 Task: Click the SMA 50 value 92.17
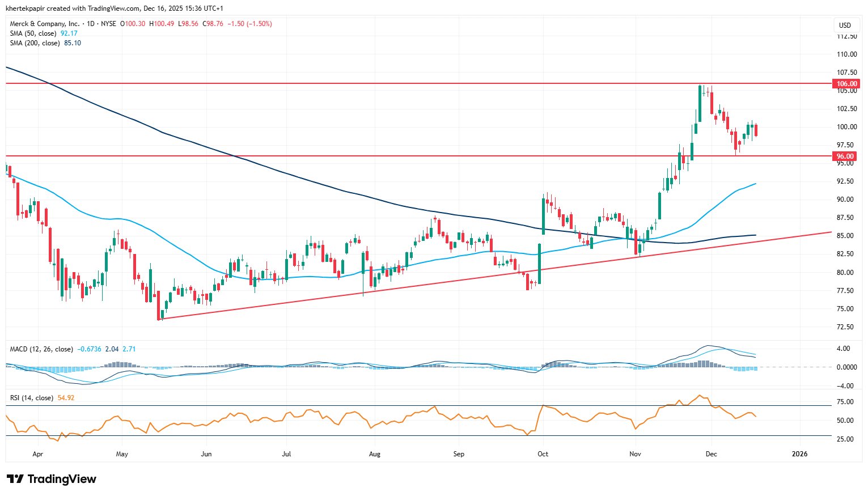tap(69, 33)
